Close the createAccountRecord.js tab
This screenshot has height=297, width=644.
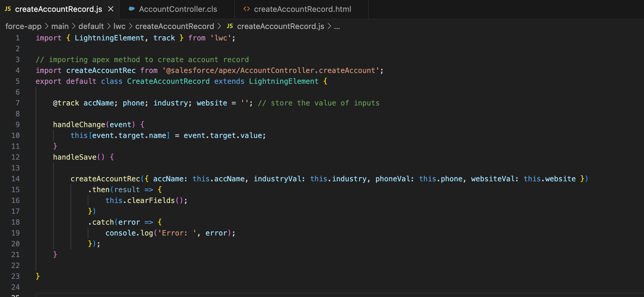click(111, 9)
